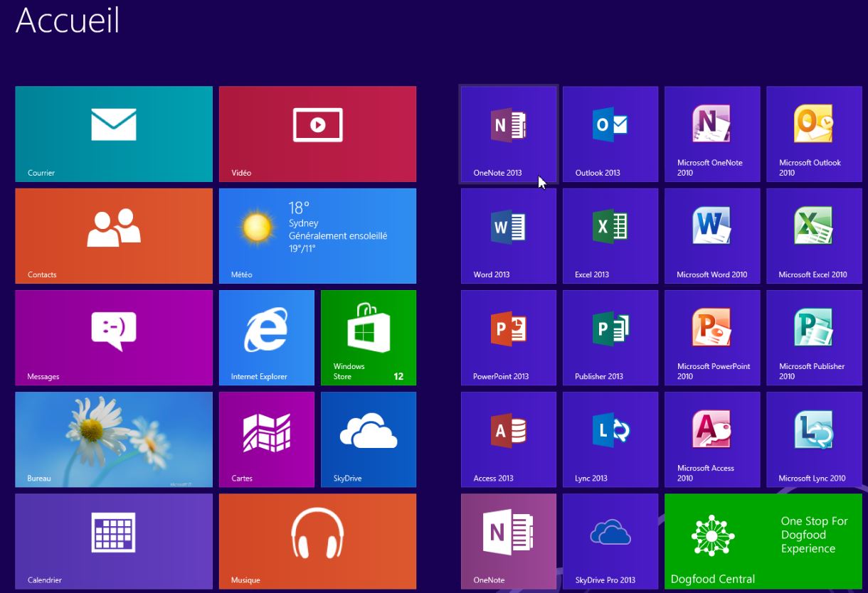Open the Courrier mail tile

point(114,134)
